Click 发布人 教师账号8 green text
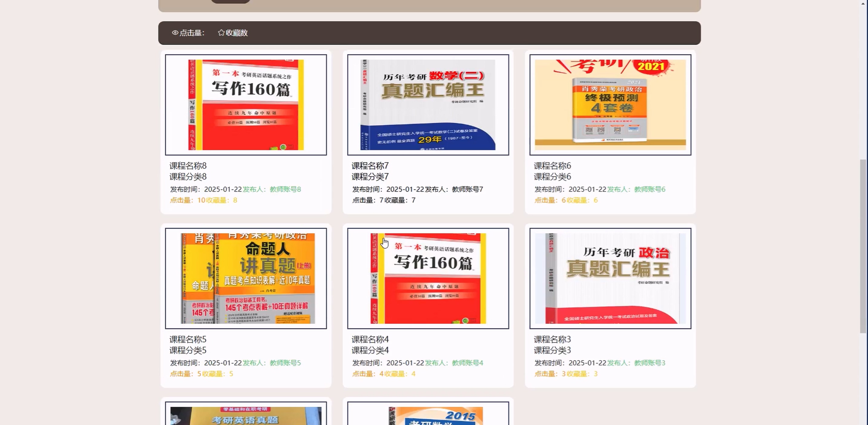Screen dimensions: 868x425 tap(271, 189)
